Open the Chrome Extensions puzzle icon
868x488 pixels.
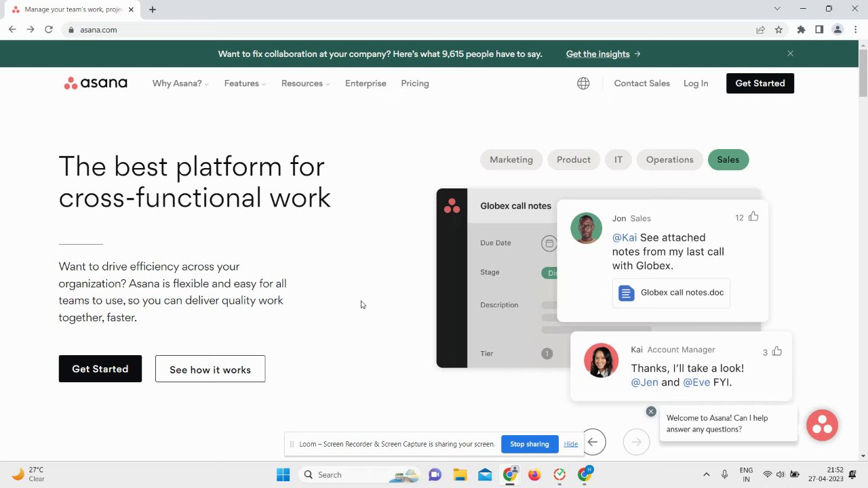(802, 30)
